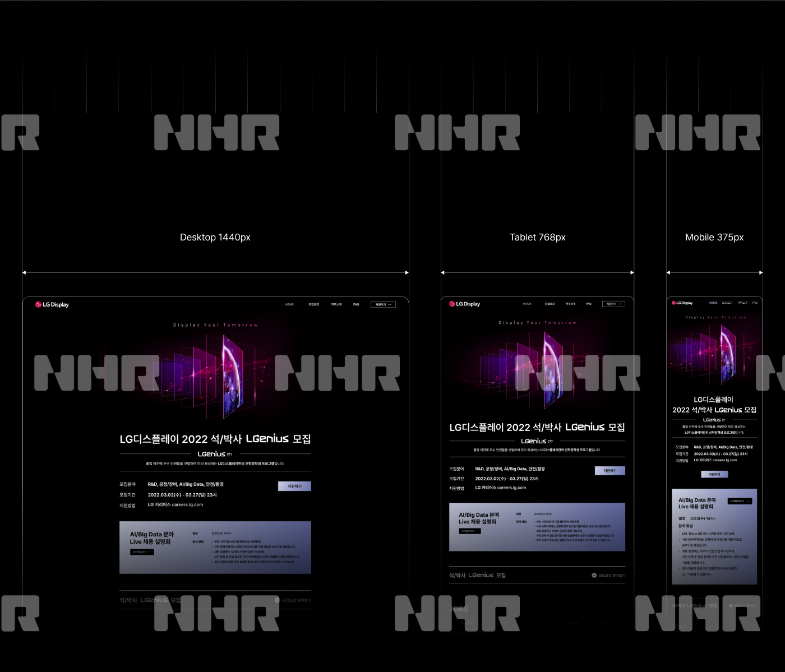
Task: Click the purple 지원하기 button in the tablet mockup
Action: 610,471
